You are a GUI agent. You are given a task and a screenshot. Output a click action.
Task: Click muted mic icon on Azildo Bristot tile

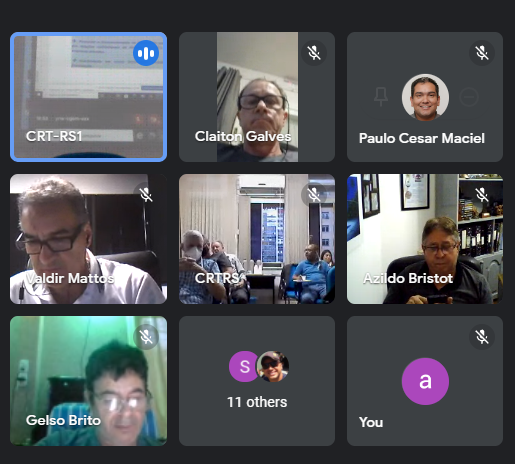(x=482, y=195)
